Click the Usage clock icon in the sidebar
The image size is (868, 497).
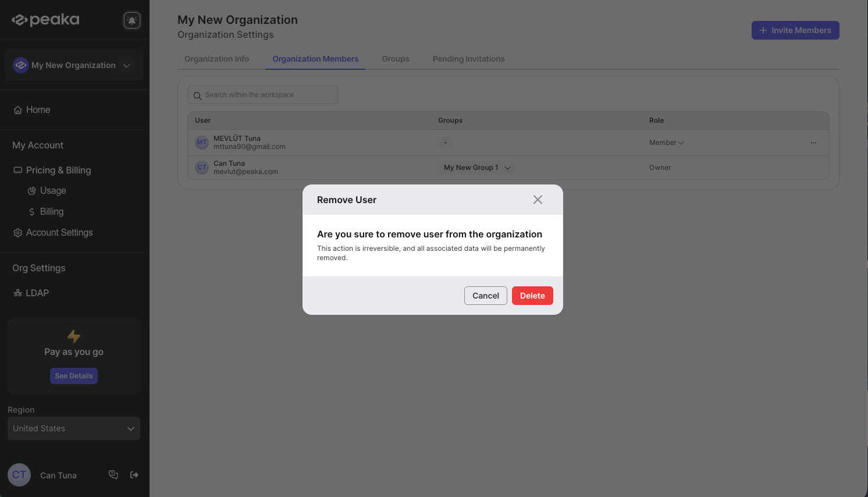[x=32, y=190]
